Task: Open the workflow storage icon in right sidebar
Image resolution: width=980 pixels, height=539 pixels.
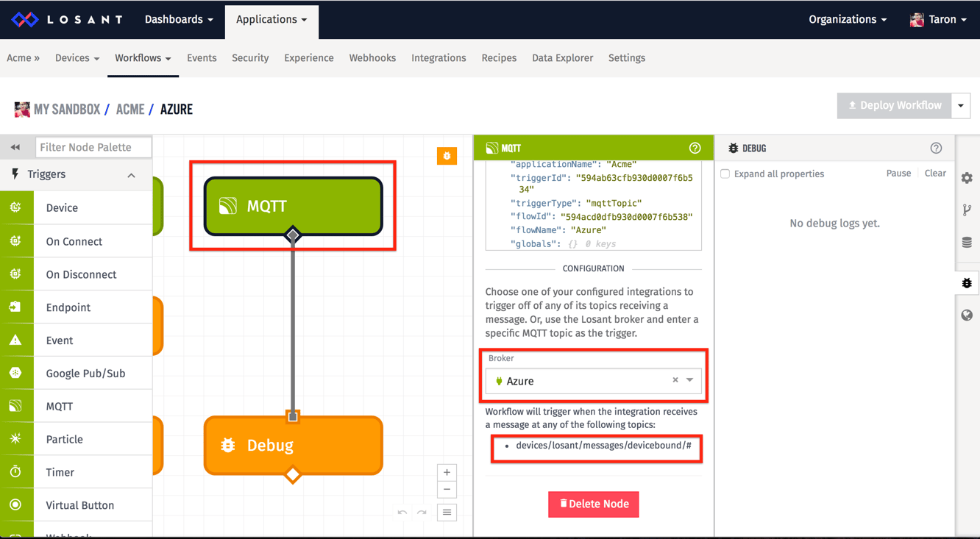Action: [x=967, y=242]
